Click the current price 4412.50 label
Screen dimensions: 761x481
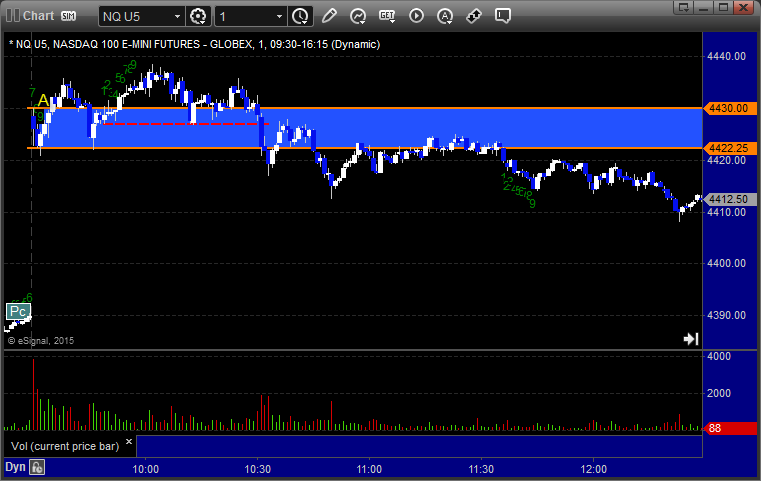pyautogui.click(x=729, y=199)
